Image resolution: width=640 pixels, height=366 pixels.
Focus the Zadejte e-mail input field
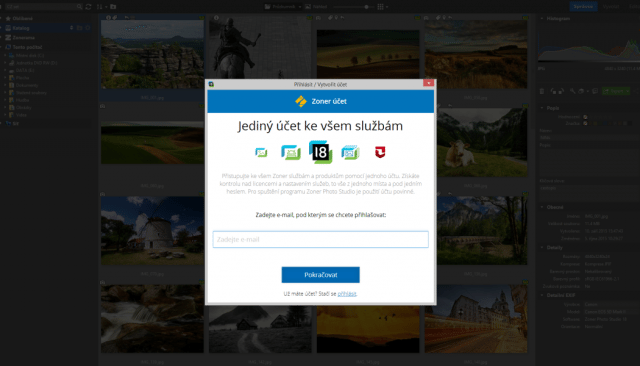pyautogui.click(x=320, y=240)
